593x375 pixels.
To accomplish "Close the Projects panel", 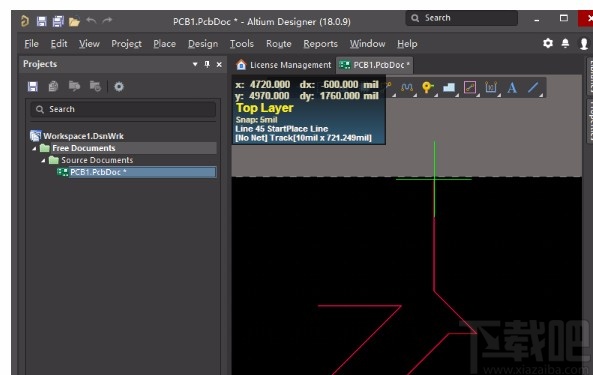I will (219, 65).
